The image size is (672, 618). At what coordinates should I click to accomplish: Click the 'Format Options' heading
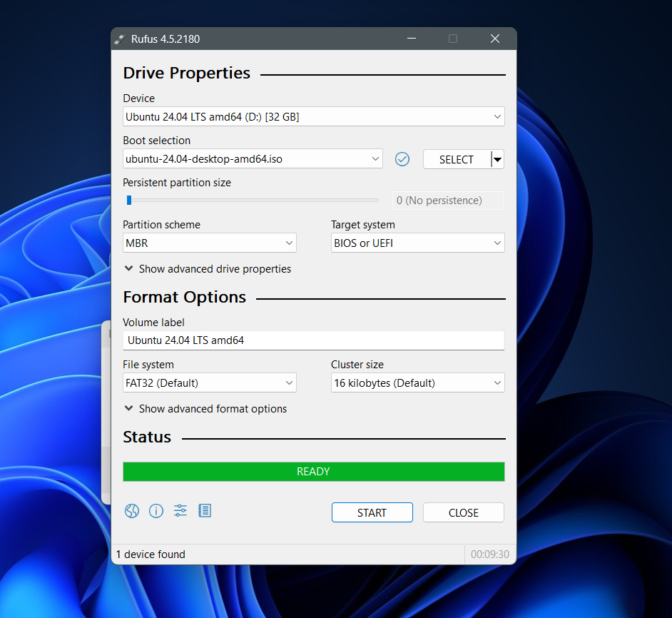pos(184,297)
